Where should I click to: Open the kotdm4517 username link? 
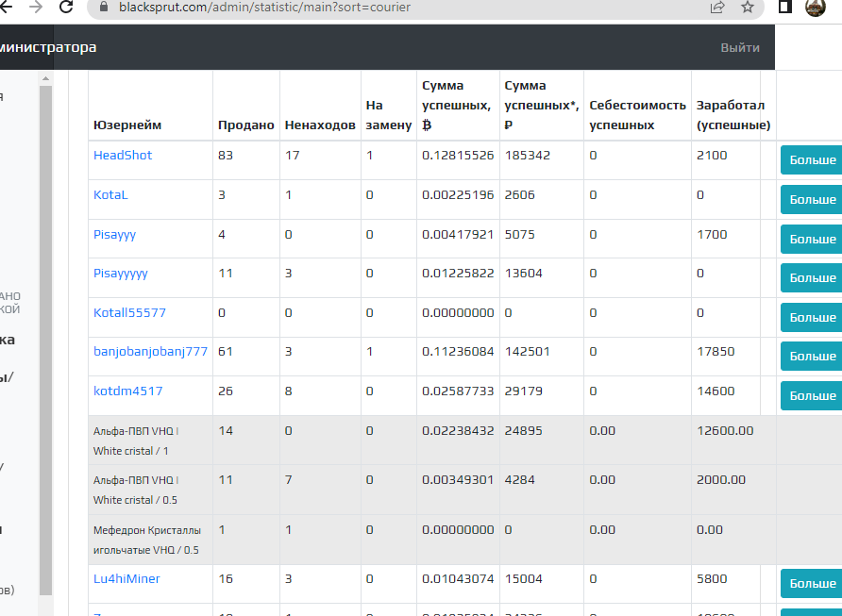pos(127,391)
